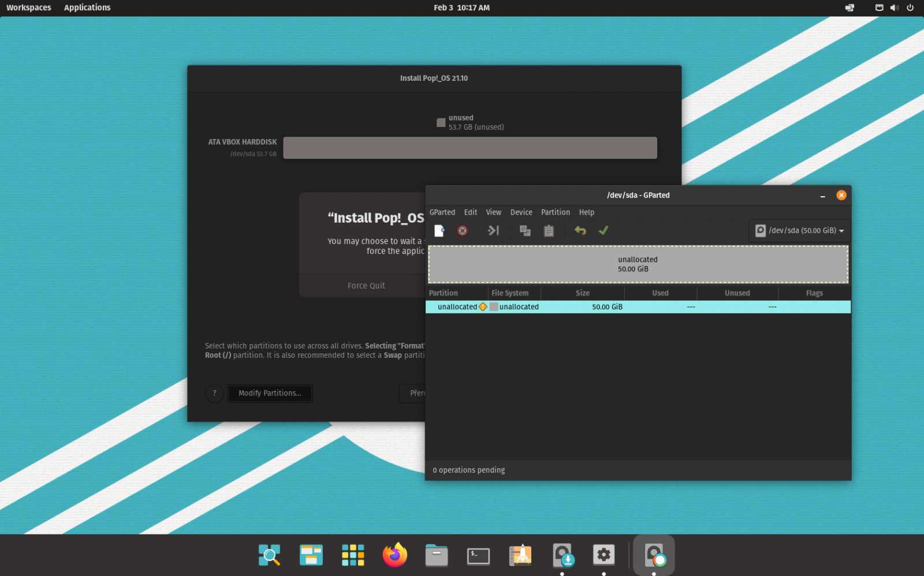This screenshot has width=924, height=576.
Task: Click Modify Partitions in the installer
Action: [270, 393]
